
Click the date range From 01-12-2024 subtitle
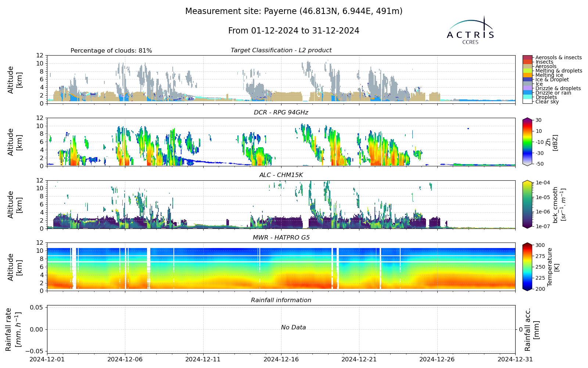click(x=294, y=31)
